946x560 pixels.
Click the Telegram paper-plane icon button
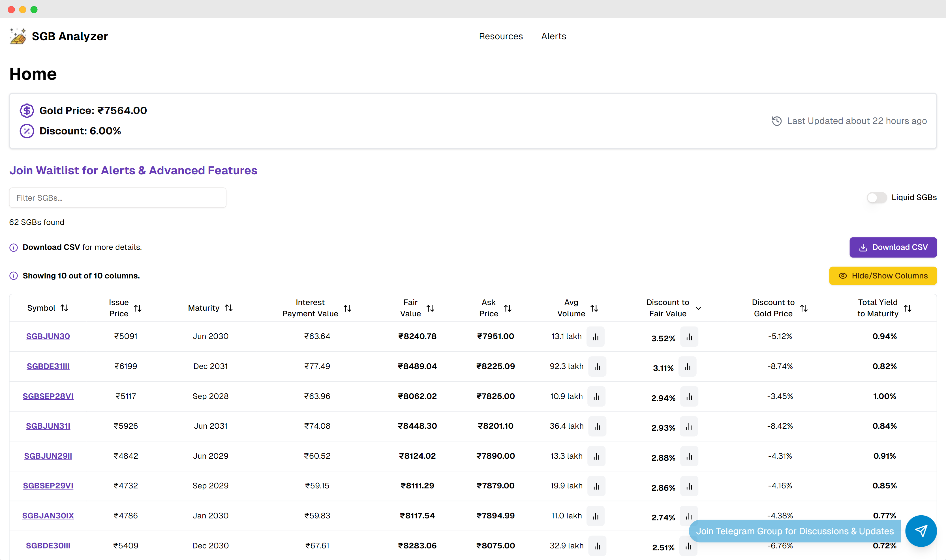[921, 531]
